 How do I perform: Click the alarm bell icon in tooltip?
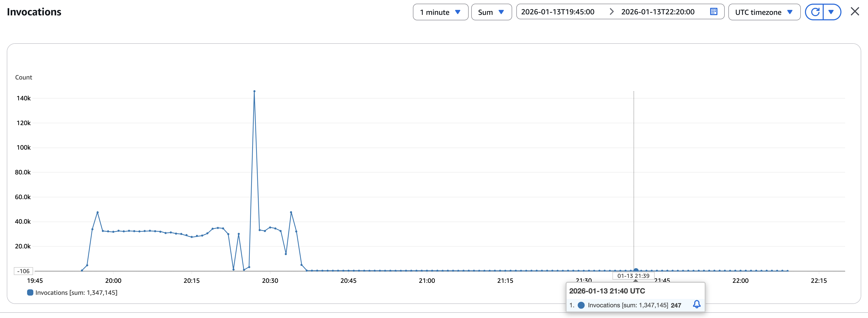[697, 304]
